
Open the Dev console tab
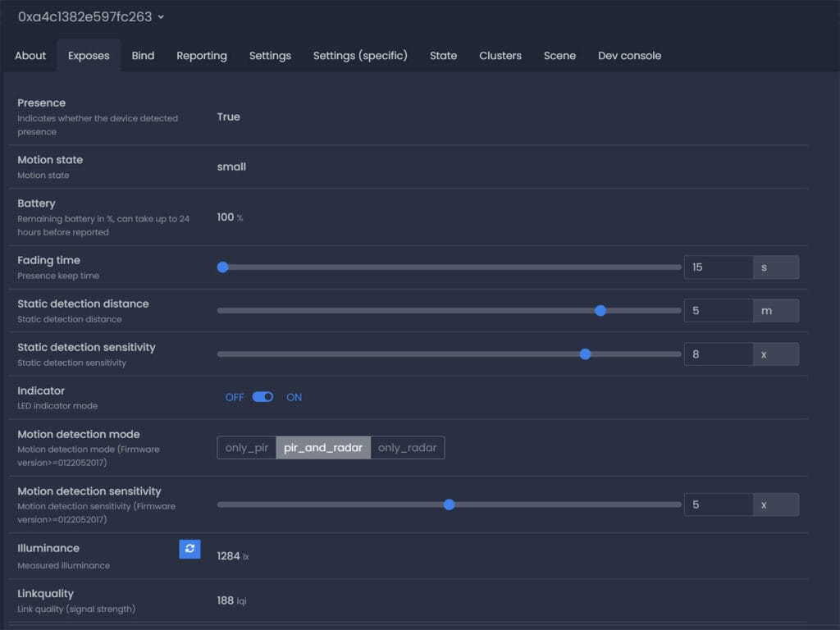click(x=629, y=56)
